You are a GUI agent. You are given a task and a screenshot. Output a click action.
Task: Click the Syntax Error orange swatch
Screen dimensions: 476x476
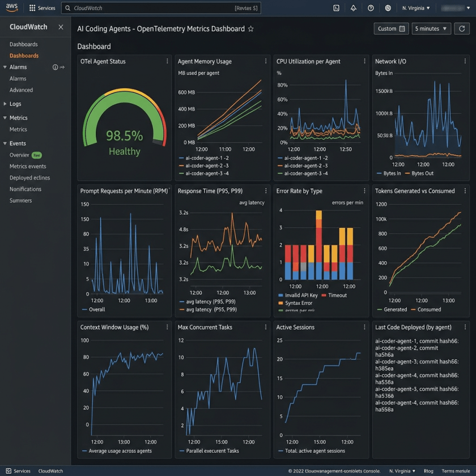click(280, 303)
